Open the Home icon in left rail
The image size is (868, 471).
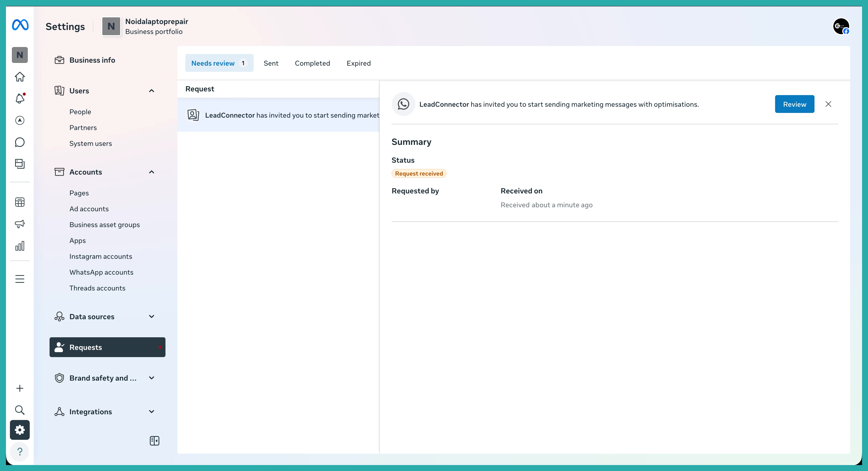tap(20, 77)
